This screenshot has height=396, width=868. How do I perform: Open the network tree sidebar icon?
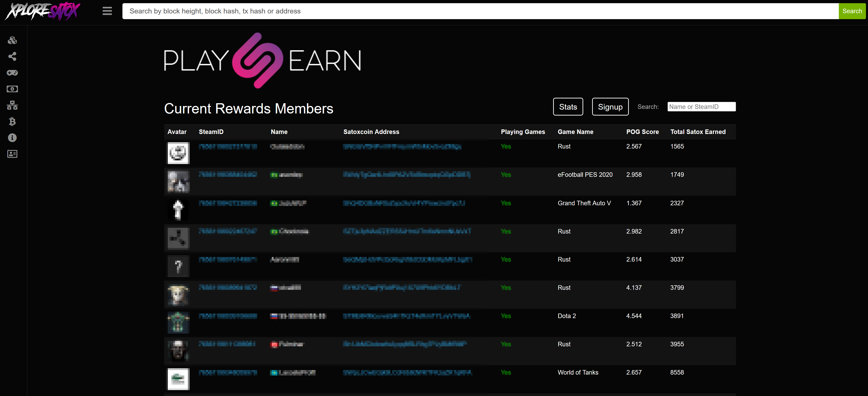(x=13, y=105)
